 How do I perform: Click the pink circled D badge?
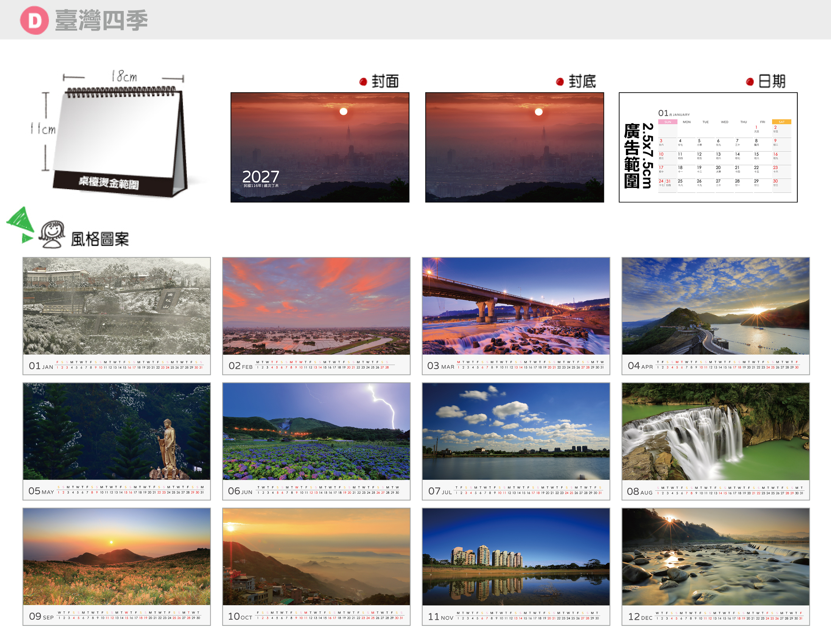(x=34, y=20)
